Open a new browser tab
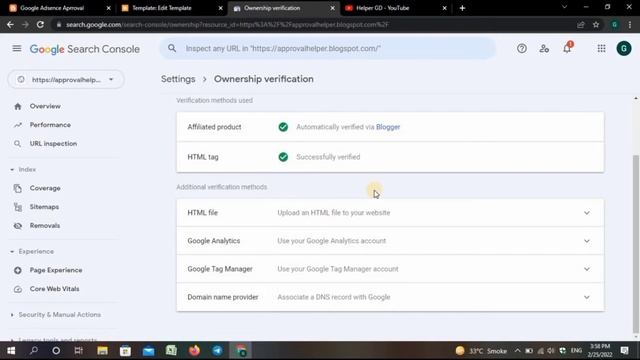Image resolution: width=640 pixels, height=360 pixels. point(462,8)
